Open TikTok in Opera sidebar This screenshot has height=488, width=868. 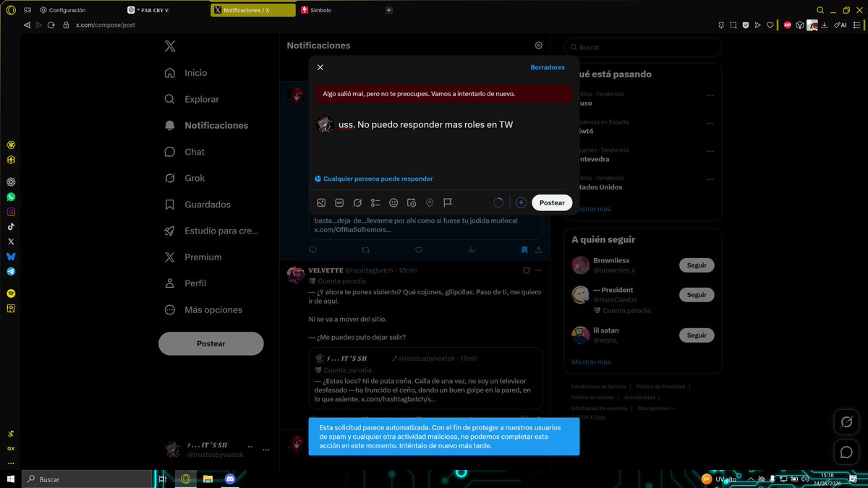[11, 226]
